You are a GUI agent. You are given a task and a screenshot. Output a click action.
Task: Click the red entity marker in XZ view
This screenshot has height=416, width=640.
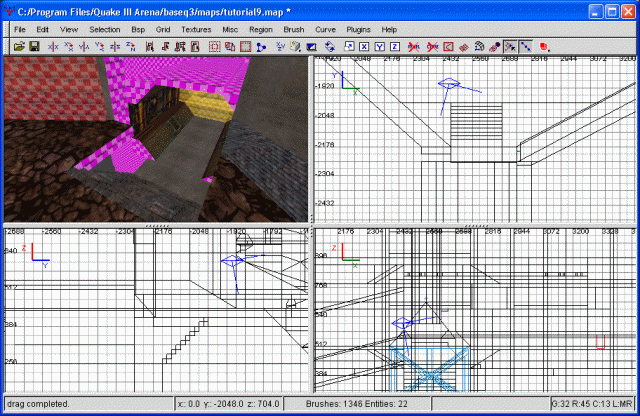tap(600, 342)
